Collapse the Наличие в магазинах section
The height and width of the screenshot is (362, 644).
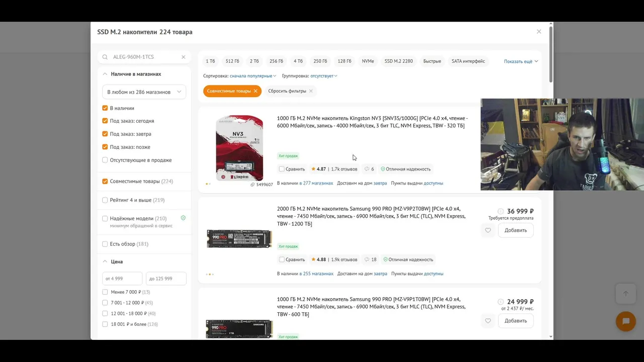(105, 74)
